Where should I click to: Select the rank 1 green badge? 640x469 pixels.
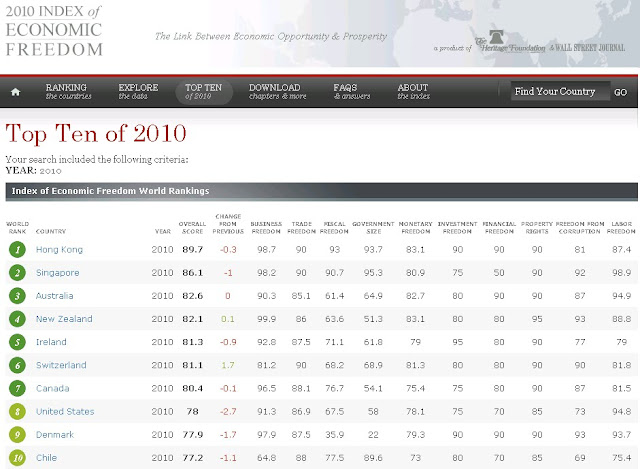[x=17, y=249]
